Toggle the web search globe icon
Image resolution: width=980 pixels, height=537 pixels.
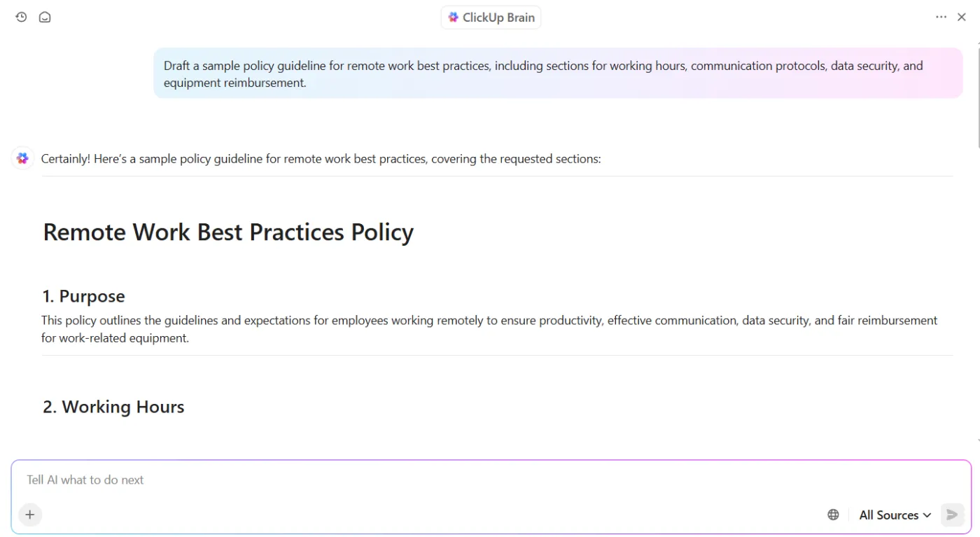pos(833,515)
